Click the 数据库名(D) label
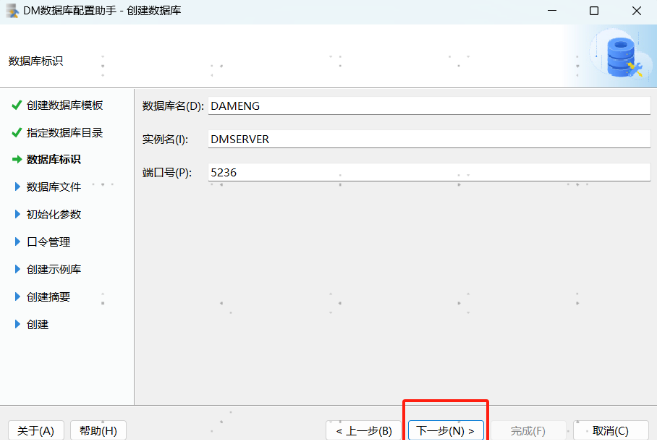This screenshot has width=657, height=440. 173,106
